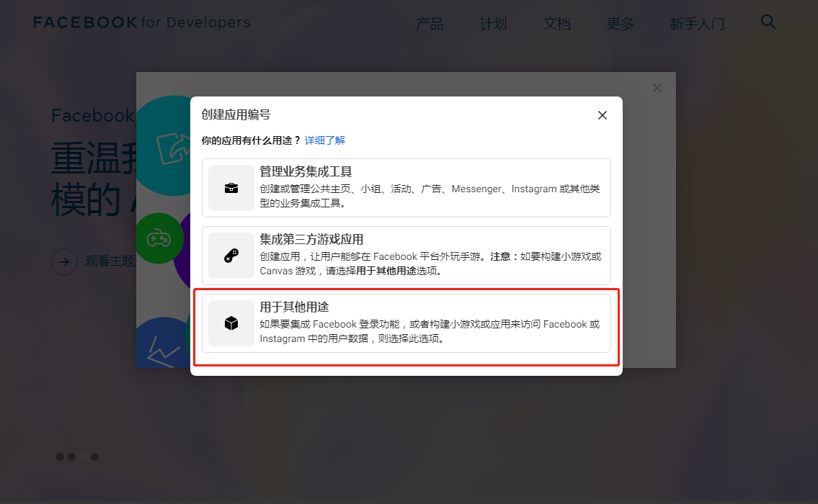This screenshot has width=818, height=504.
Task: Click the blue line chart circle icon
Action: (163, 343)
